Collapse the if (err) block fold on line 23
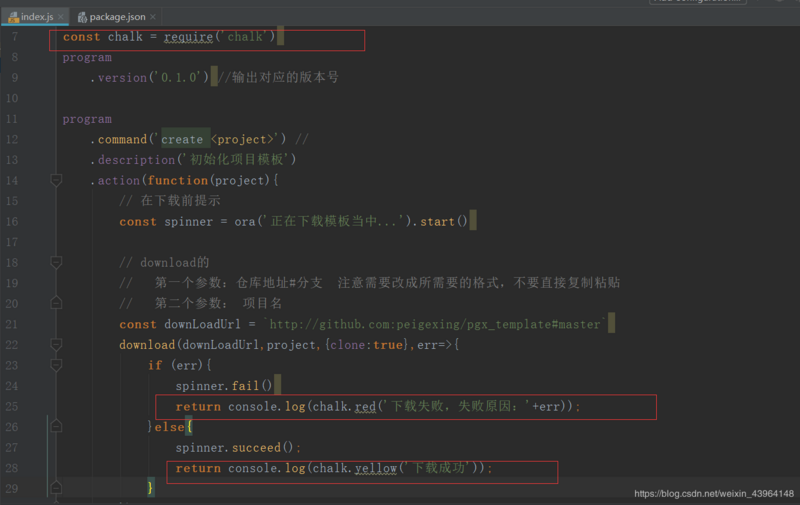 56,365
